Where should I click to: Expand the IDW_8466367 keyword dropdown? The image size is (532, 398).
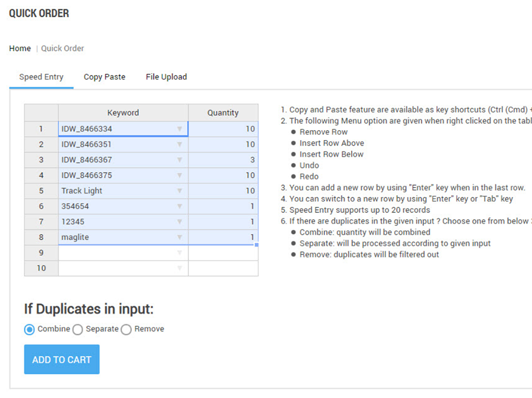tap(180, 160)
